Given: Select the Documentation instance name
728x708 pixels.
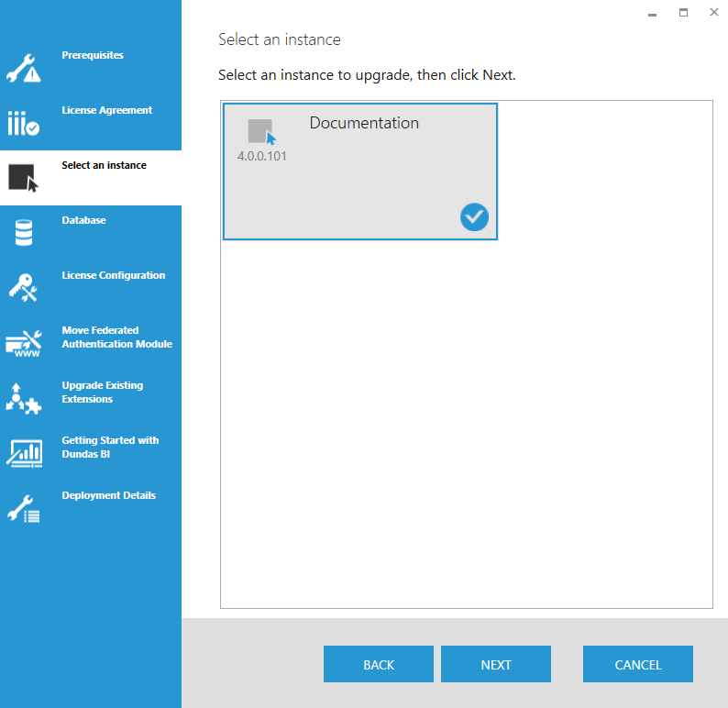Looking at the screenshot, I should (364, 123).
